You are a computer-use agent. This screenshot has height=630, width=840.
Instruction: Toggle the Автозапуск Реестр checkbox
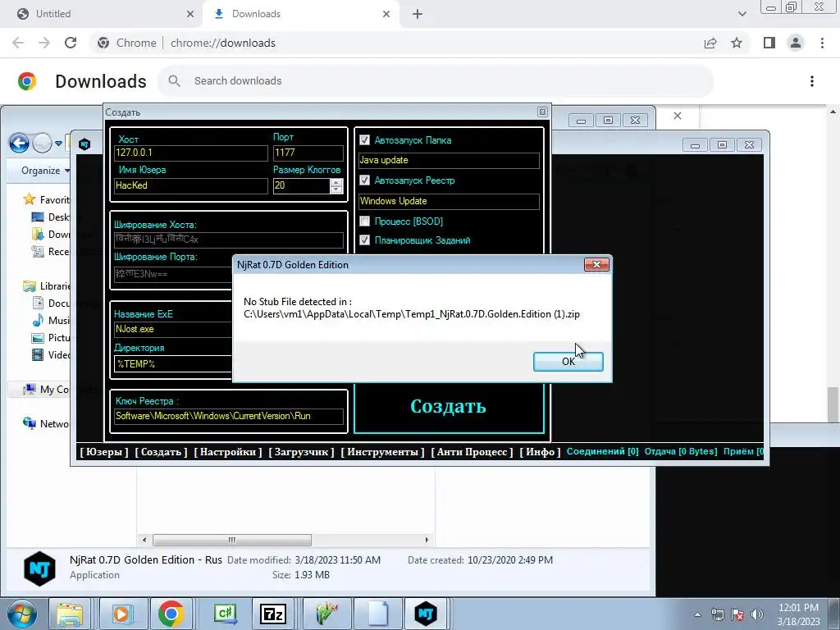coord(364,180)
